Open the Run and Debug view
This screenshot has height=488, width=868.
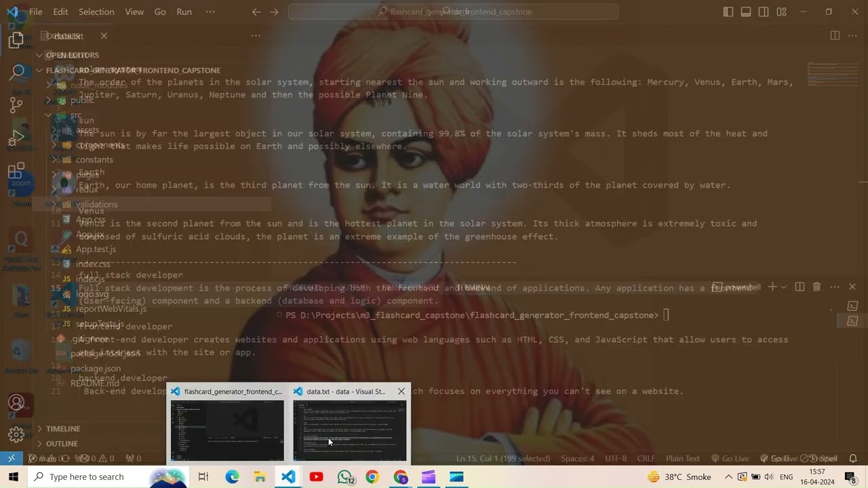click(16, 138)
